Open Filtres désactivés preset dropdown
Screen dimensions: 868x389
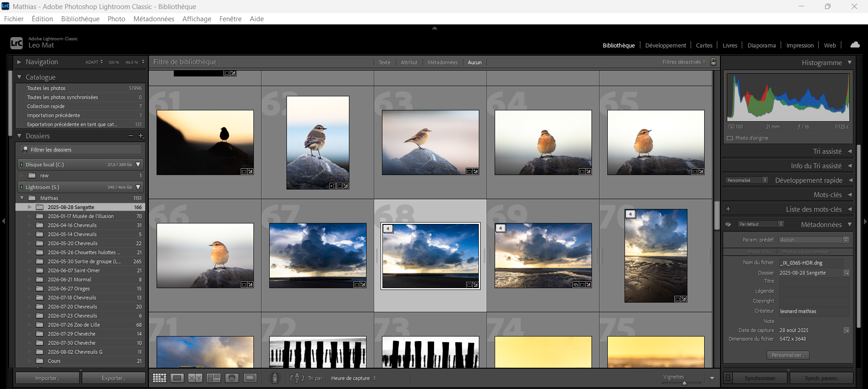click(x=684, y=62)
